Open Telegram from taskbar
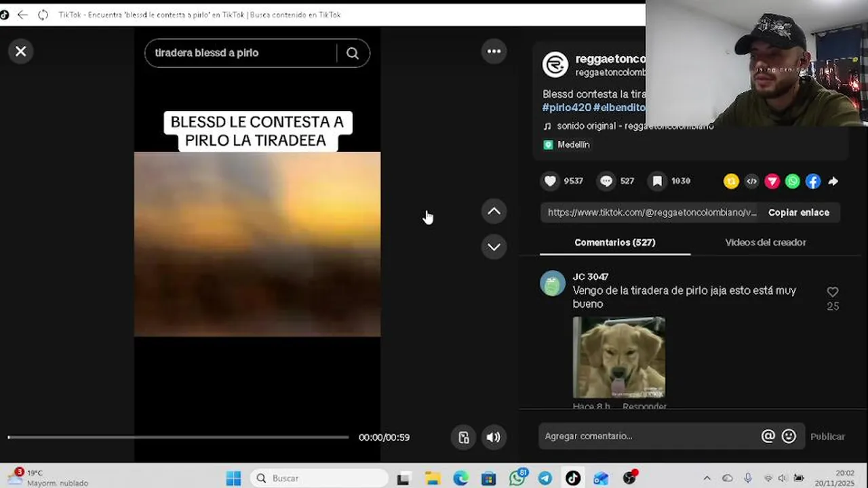The width and height of the screenshot is (868, 488). click(545, 479)
